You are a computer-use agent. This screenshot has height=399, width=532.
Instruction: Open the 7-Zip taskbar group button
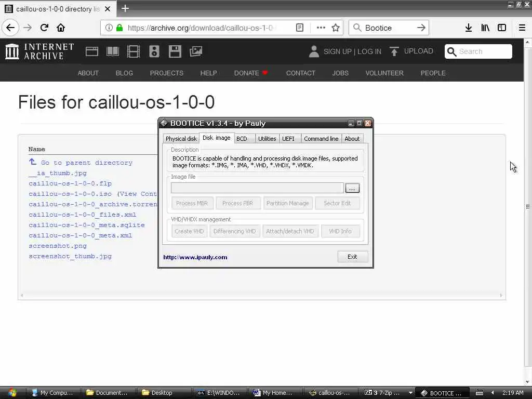pyautogui.click(x=388, y=393)
